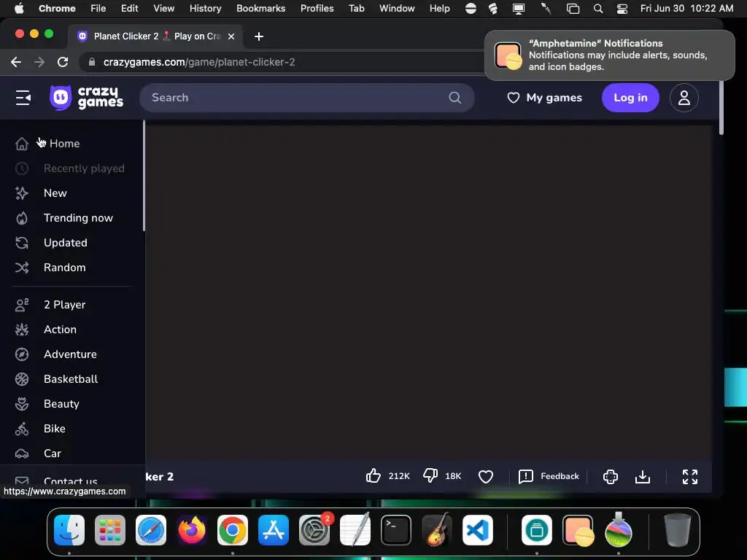Open a new Chrome tab

(259, 36)
